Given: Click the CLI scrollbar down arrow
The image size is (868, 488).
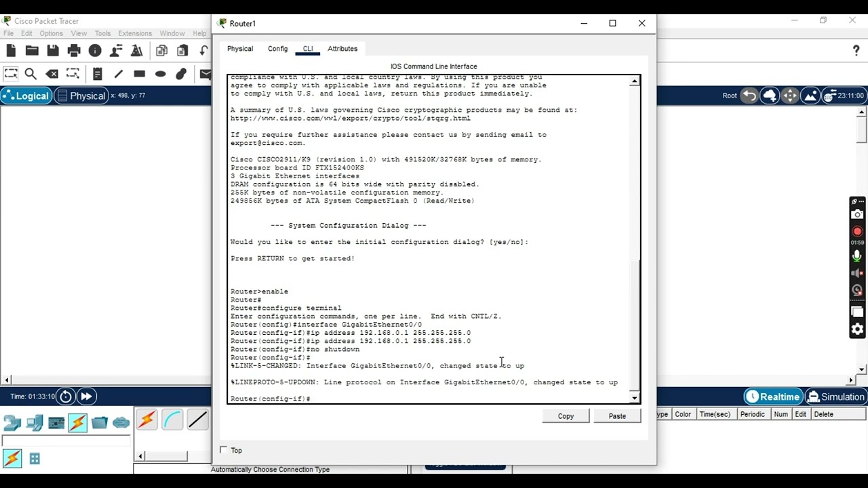Looking at the screenshot, I should point(635,398).
